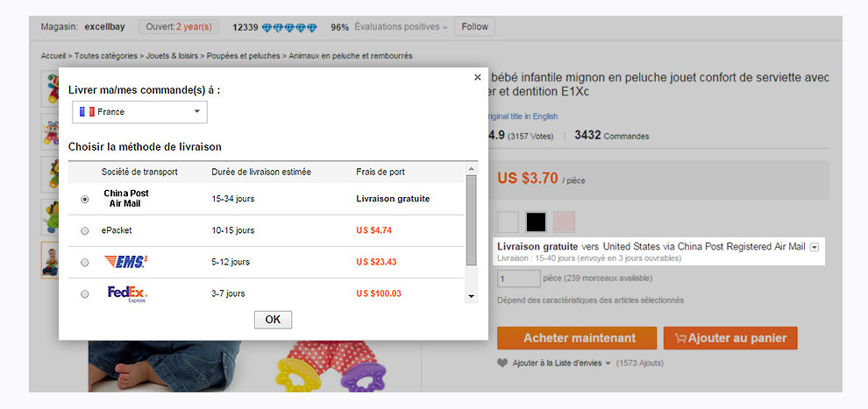Click the EMS carrier logo
The image size is (868, 409).
coord(125,262)
